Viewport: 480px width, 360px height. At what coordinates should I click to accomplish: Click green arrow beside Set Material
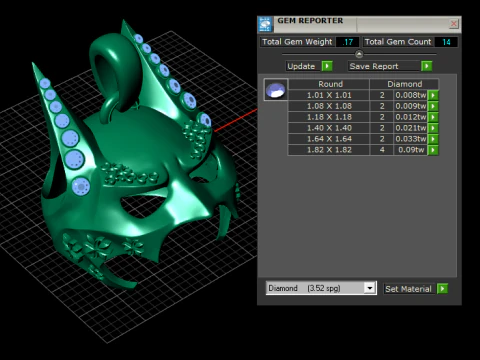(442, 289)
